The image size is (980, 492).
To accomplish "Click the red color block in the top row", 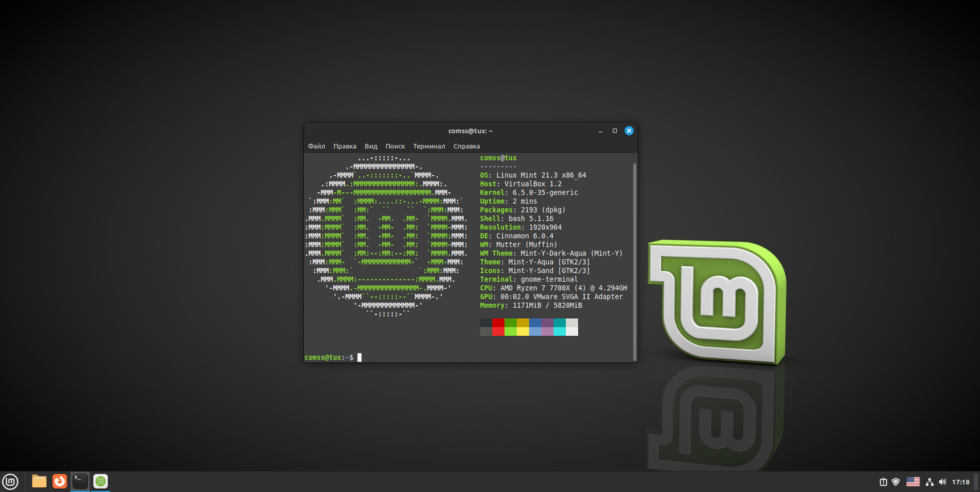I will 498,323.
